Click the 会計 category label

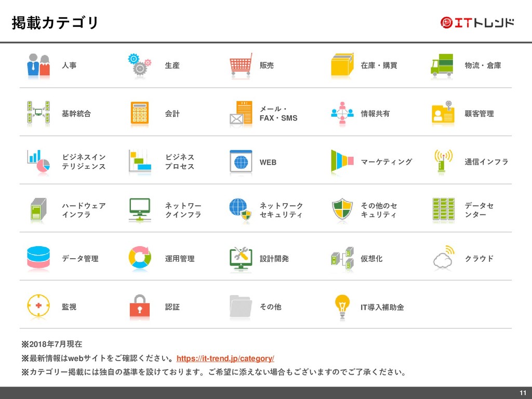pos(172,114)
